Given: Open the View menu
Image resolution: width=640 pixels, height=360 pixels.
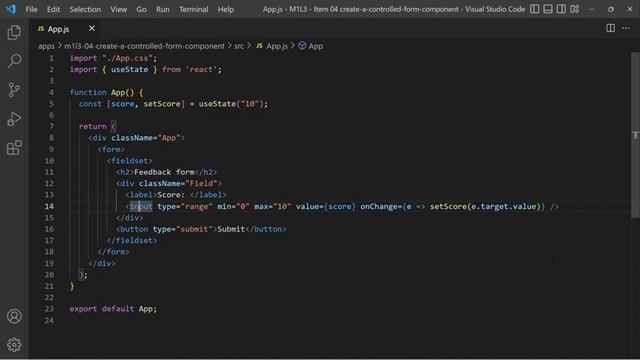Looking at the screenshot, I should (x=118, y=9).
